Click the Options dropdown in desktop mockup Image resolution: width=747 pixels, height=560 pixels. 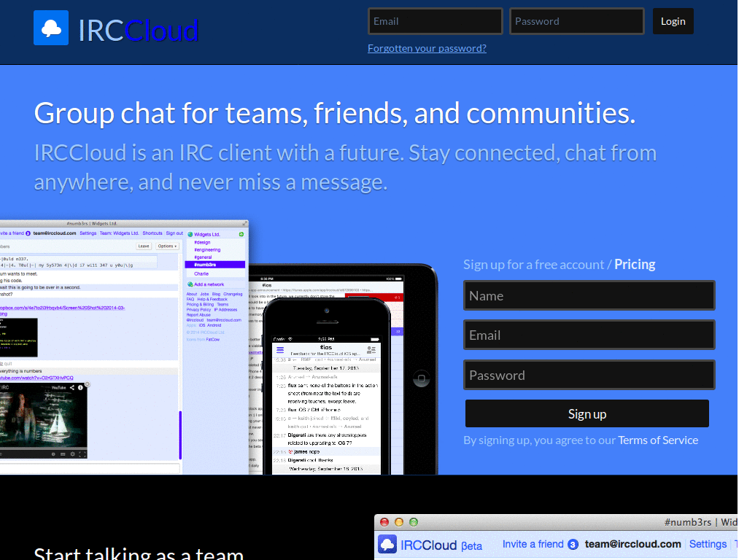coord(167,246)
